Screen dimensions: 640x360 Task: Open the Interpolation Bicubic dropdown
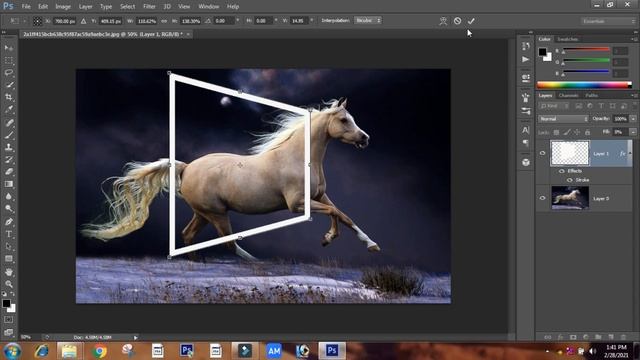point(368,20)
